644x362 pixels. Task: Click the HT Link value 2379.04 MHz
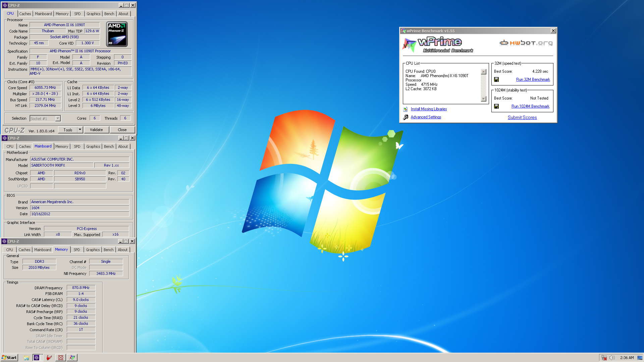point(45,106)
